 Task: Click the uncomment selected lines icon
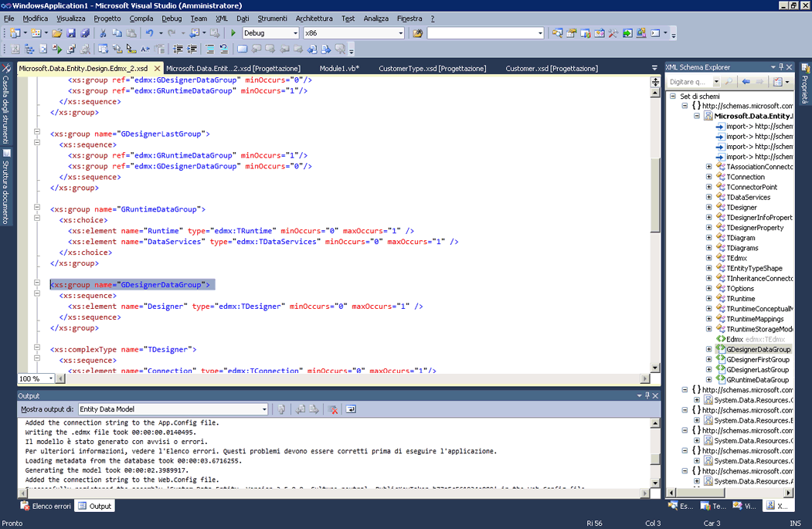pos(224,49)
